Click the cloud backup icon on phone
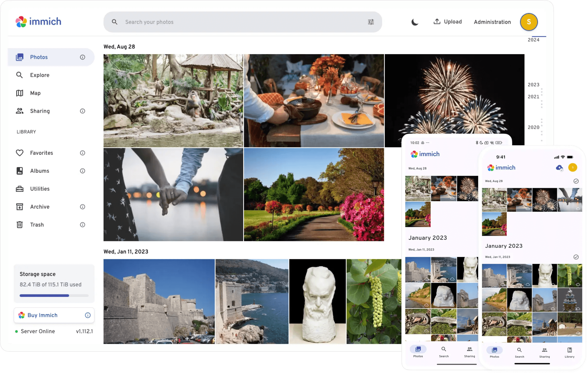This screenshot has height=379, width=588. [x=559, y=168]
